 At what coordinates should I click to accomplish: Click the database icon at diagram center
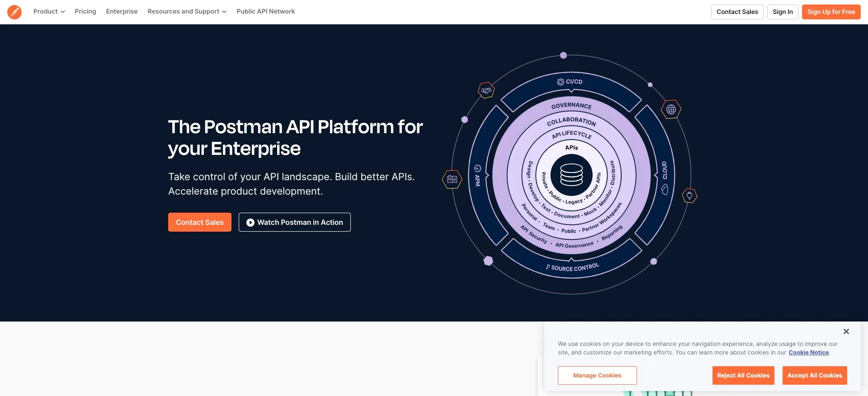[x=571, y=175]
